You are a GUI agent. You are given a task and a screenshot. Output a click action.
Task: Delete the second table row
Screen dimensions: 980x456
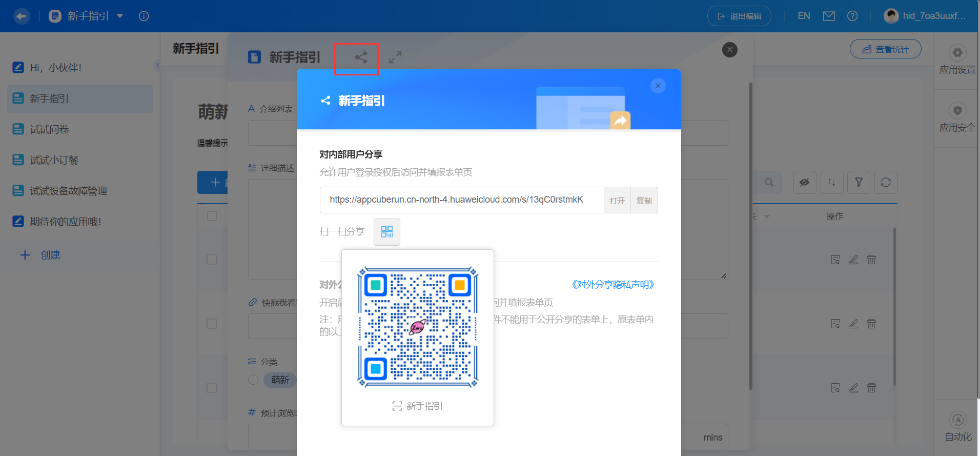pos(871,324)
